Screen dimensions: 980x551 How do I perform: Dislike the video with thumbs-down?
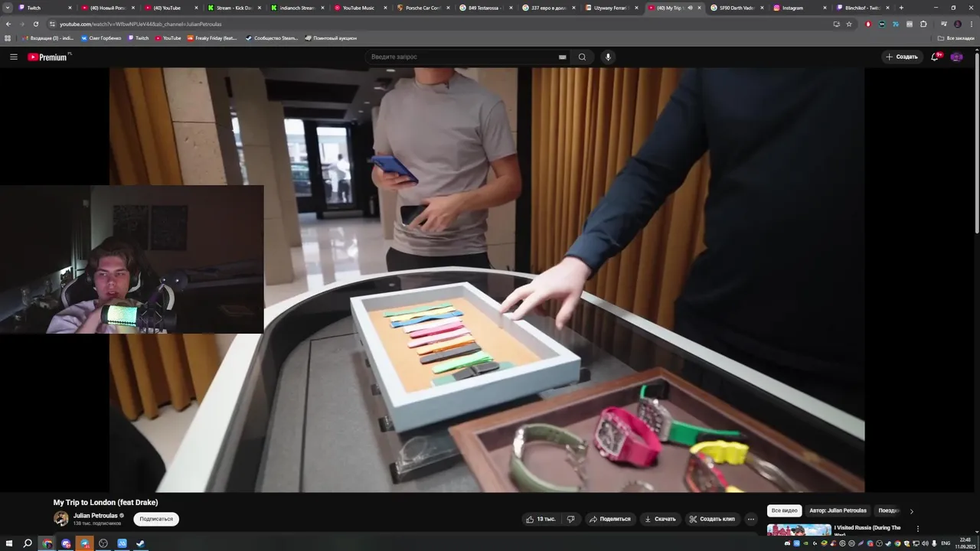tap(571, 519)
